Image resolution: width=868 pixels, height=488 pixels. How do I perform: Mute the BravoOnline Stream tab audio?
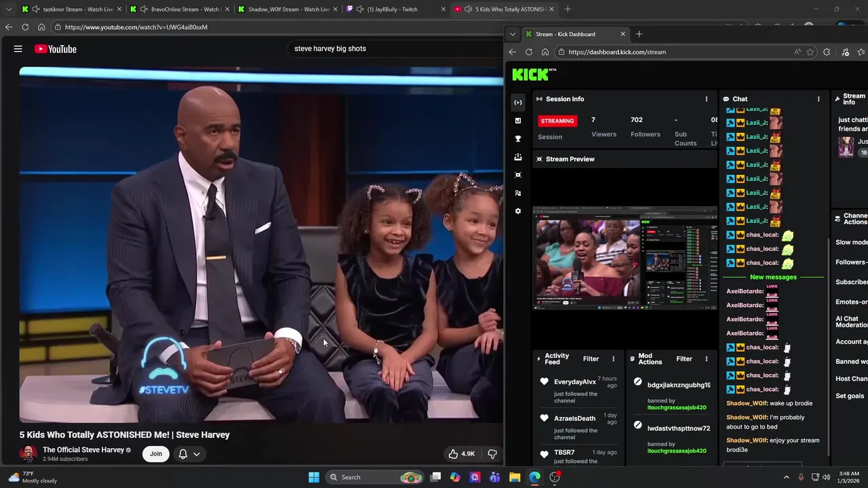pyautogui.click(x=144, y=9)
